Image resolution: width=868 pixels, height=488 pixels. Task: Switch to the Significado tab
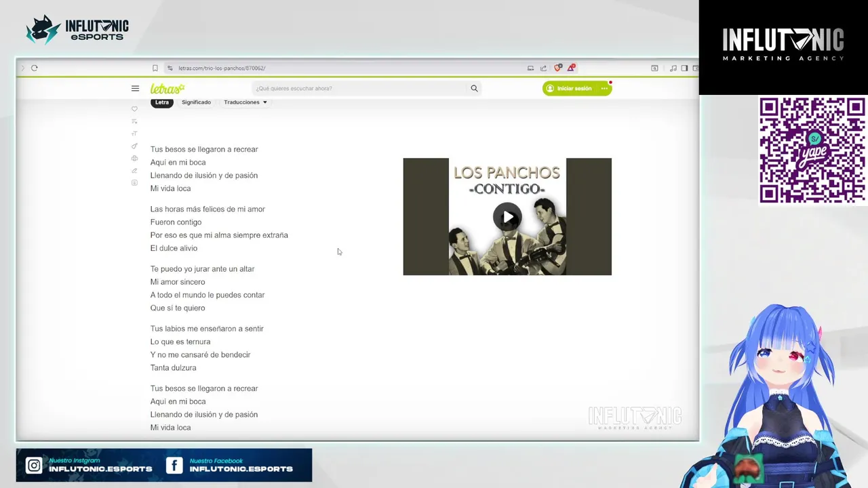(x=196, y=102)
